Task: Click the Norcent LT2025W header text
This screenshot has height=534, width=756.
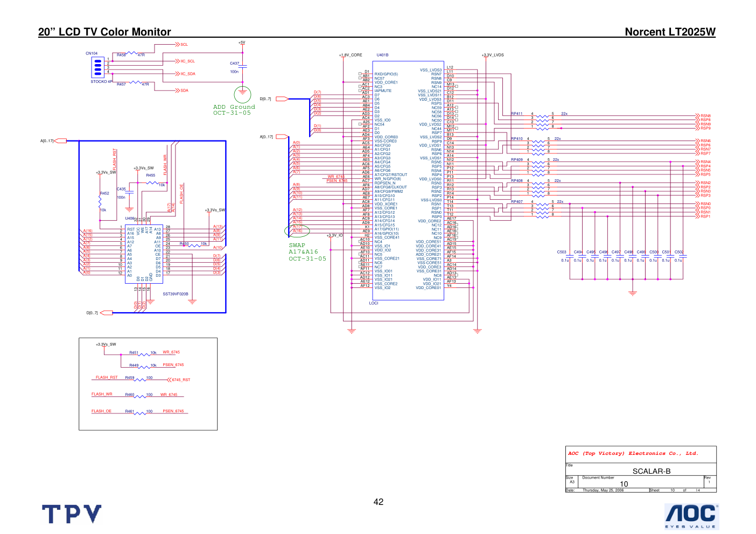Action: pyautogui.click(x=670, y=32)
